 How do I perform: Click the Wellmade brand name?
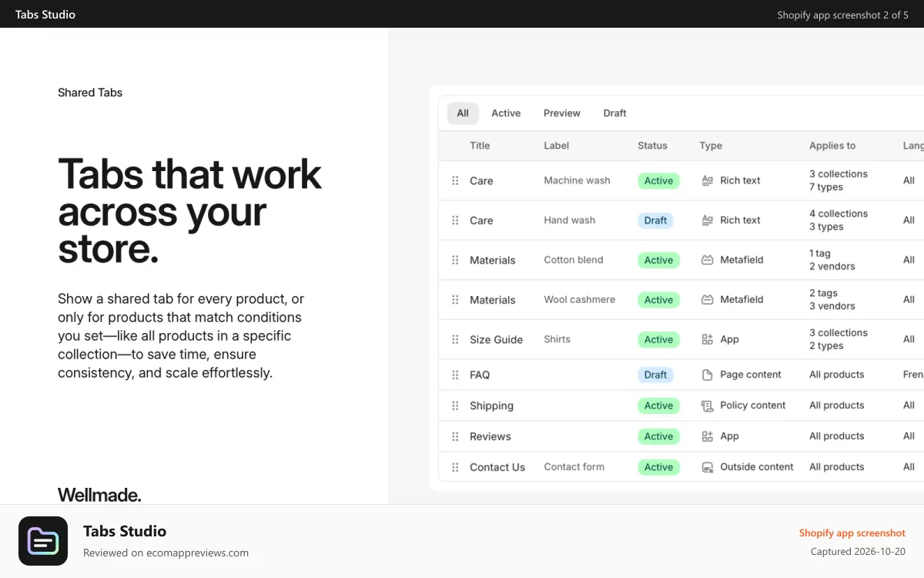[x=99, y=495]
